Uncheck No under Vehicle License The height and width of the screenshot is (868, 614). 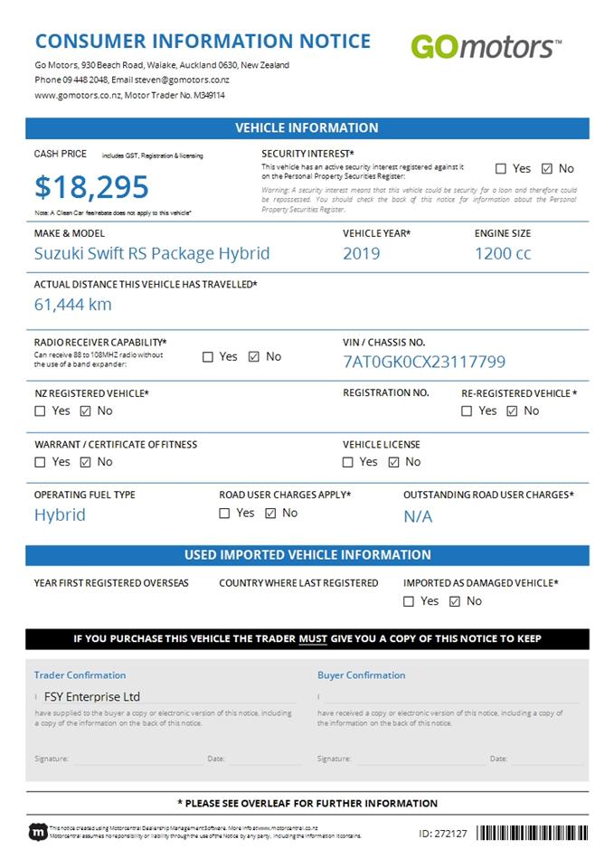point(393,462)
